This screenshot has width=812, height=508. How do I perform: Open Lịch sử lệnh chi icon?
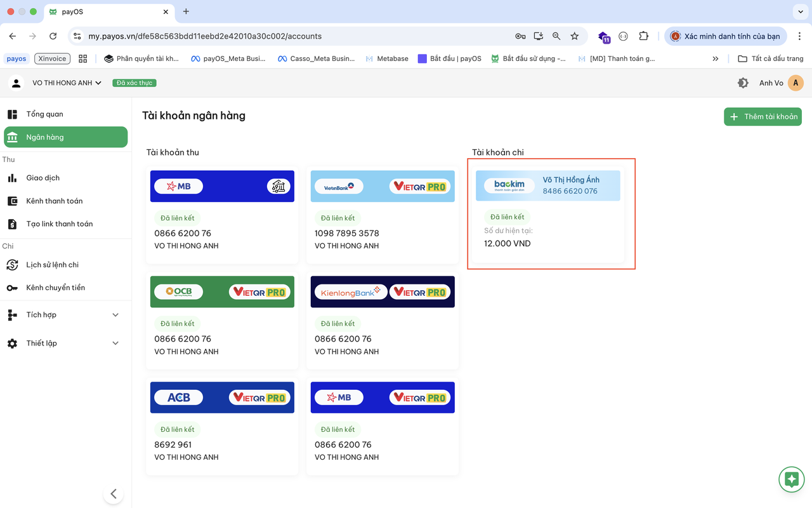(x=12, y=265)
